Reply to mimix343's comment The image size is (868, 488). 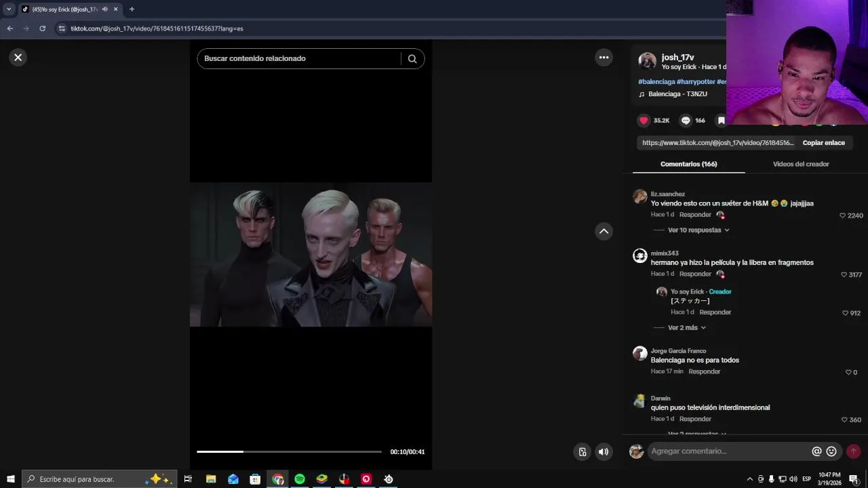click(695, 274)
